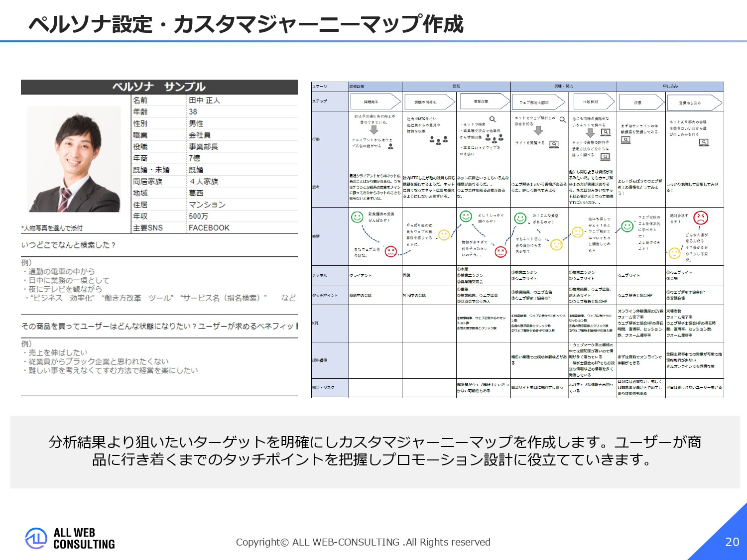The height and width of the screenshot is (560, 747).
Task: Click the laptop search icon under 受講申し込み
Action: pyautogui.click(x=703, y=142)
